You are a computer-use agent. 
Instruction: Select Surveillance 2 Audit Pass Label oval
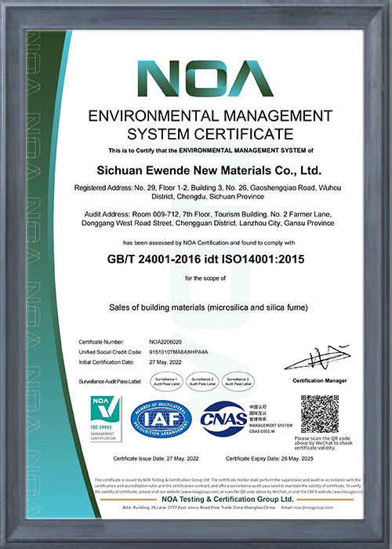(202, 381)
